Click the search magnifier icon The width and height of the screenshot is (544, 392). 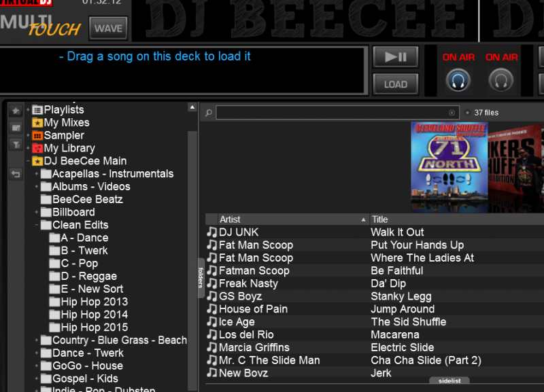[209, 113]
